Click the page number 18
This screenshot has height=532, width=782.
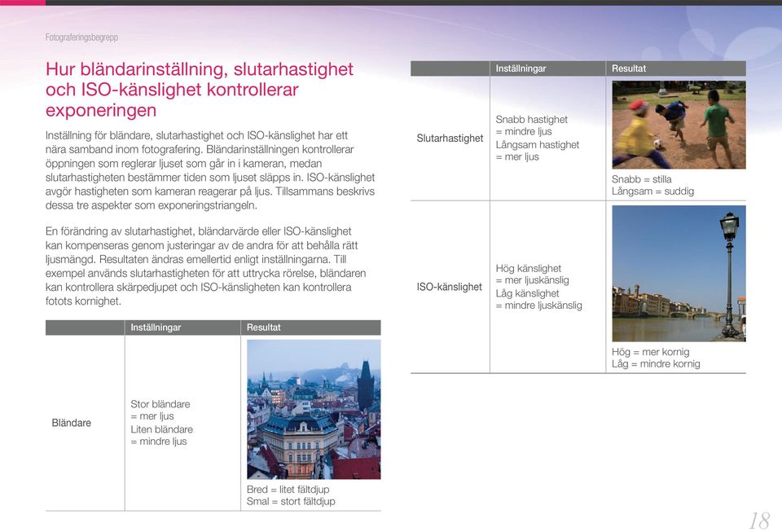[759, 521]
